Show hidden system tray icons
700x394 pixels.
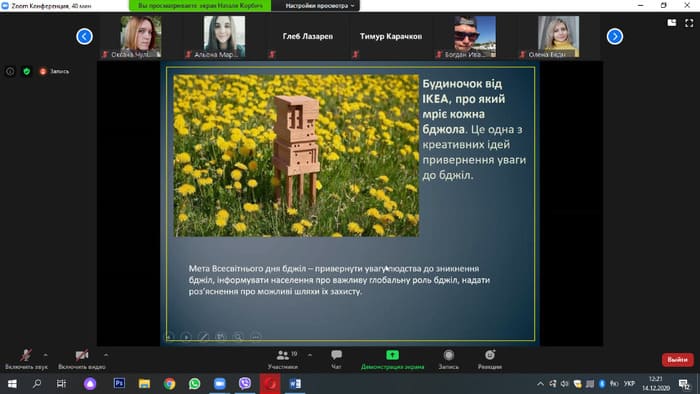pyautogui.click(x=540, y=384)
